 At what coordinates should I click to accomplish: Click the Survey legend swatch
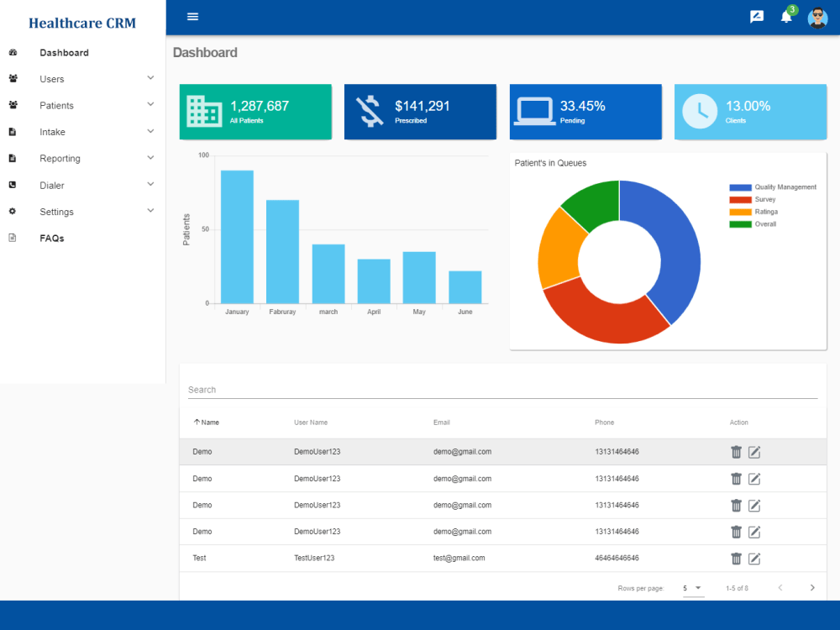pos(740,200)
